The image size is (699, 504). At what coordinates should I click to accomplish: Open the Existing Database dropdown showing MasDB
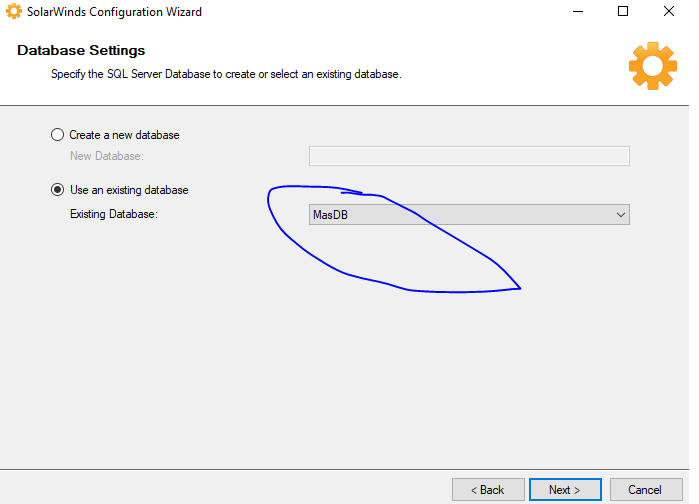pos(469,215)
